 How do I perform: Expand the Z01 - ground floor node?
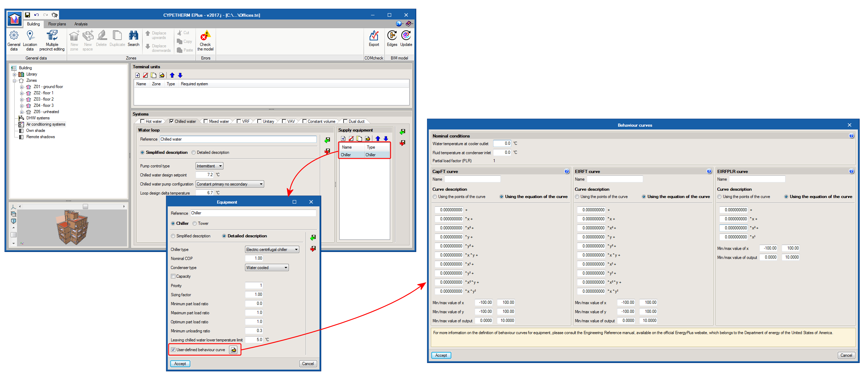[22, 87]
